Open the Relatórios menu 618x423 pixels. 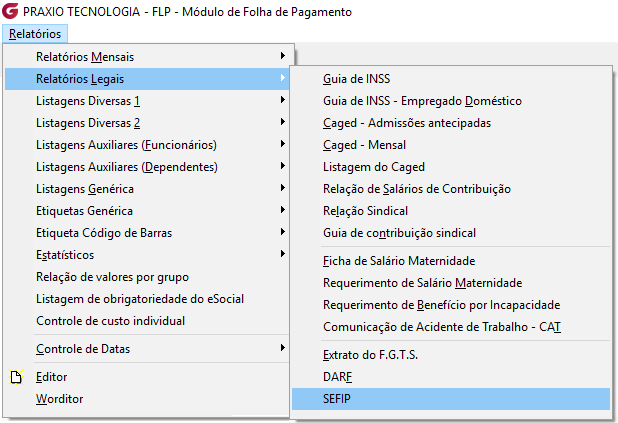coord(35,34)
